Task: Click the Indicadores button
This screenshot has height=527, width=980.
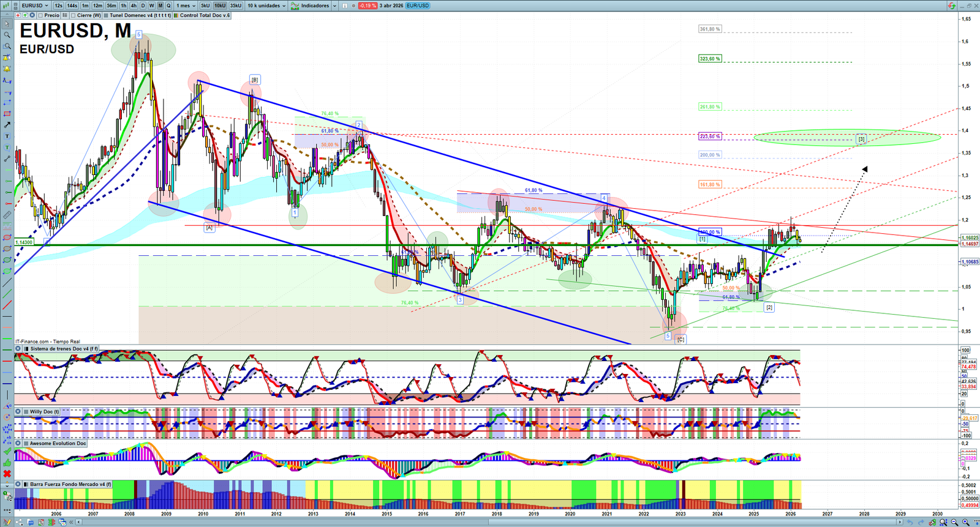Action: [x=311, y=6]
